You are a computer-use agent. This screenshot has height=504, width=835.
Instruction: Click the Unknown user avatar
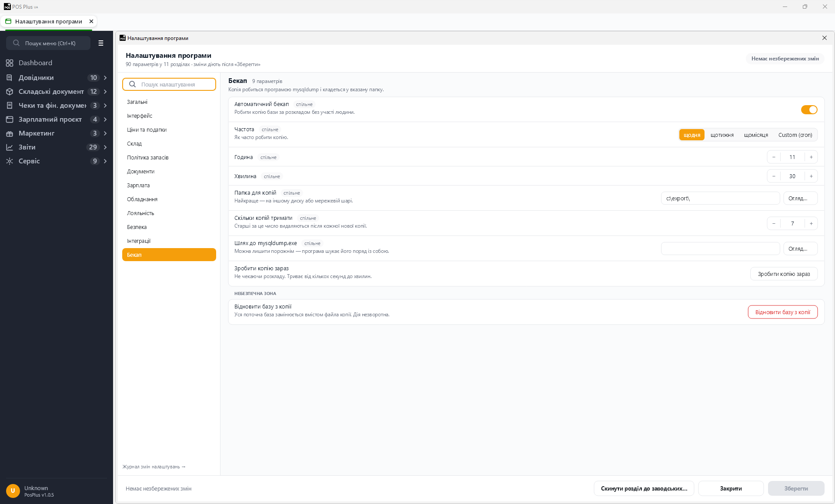point(13,491)
